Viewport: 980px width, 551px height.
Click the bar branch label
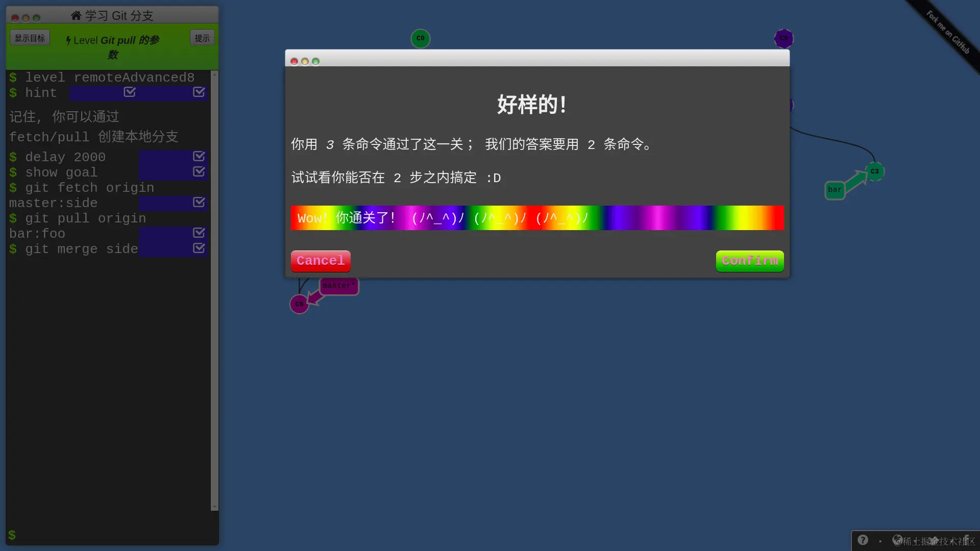(835, 190)
